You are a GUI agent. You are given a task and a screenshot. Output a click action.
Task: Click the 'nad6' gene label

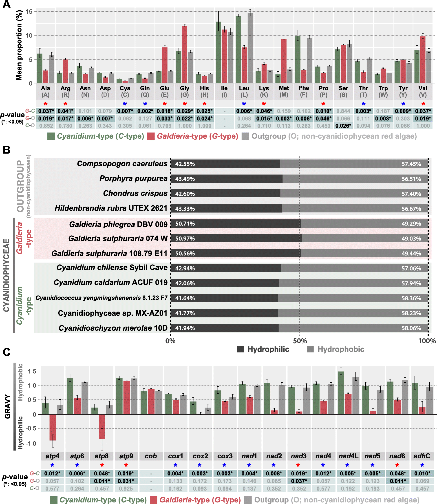click(397, 456)
